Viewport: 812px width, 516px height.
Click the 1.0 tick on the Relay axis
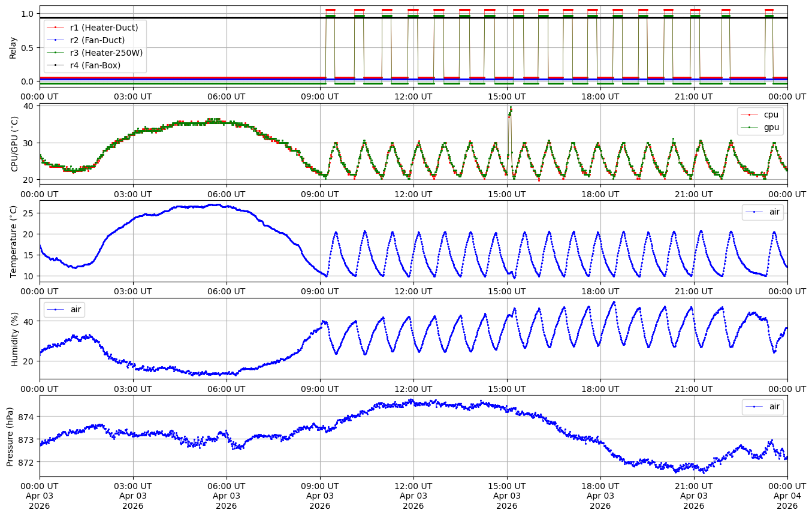coord(28,14)
